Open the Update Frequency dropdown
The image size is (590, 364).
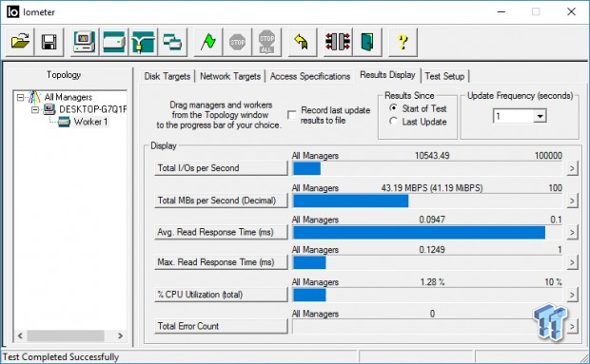[540, 116]
